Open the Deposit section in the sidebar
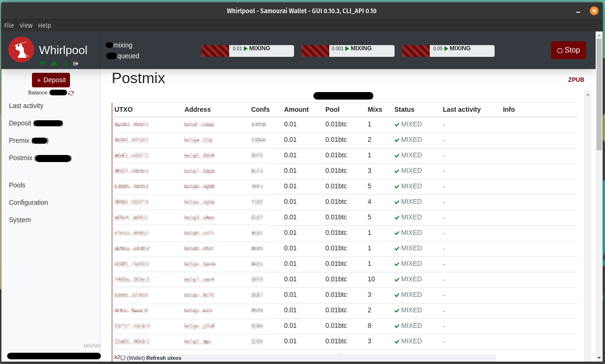Image resolution: width=605 pixels, height=364 pixels. 36,123
